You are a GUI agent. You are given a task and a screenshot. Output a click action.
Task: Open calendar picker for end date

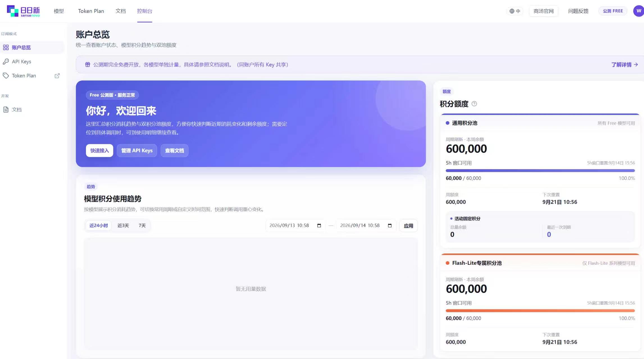[x=390, y=225]
